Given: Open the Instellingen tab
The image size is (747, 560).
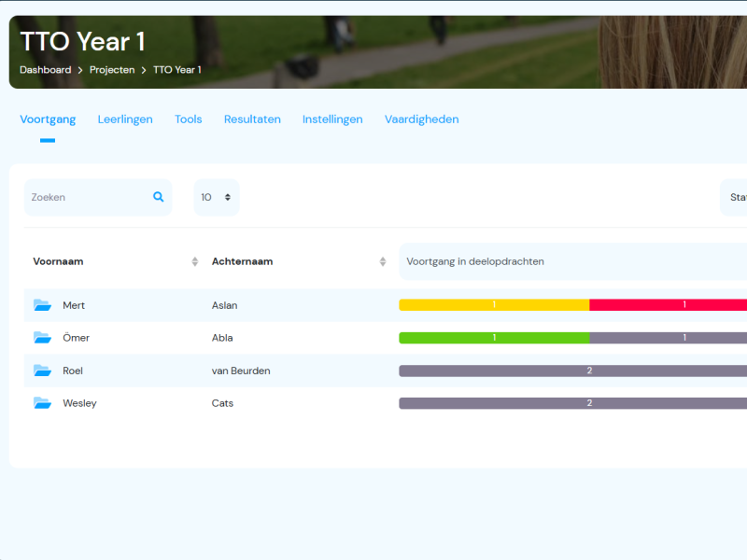Looking at the screenshot, I should (332, 119).
